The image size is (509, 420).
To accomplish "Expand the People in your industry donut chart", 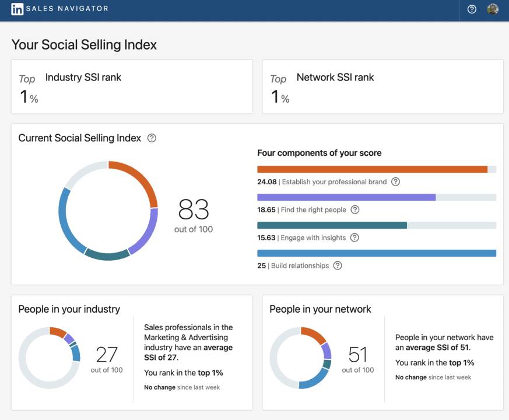I will (50, 358).
